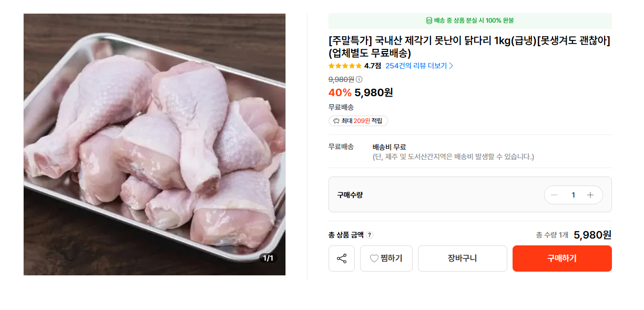This screenshot has height=310, width=644.
Task: Click the 4.7점 rating score
Action: (x=373, y=66)
